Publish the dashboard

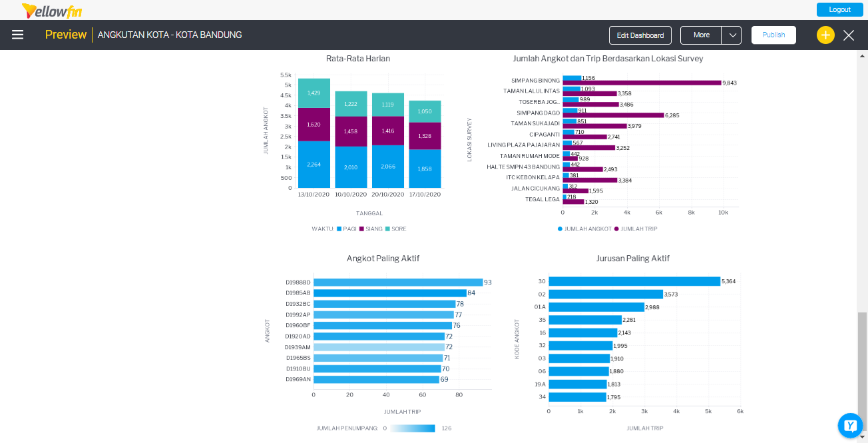click(773, 35)
